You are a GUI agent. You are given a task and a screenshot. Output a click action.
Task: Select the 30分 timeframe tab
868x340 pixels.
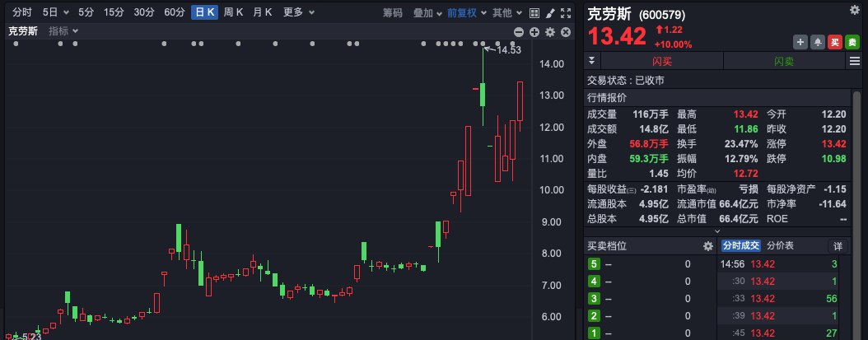pyautogui.click(x=144, y=12)
